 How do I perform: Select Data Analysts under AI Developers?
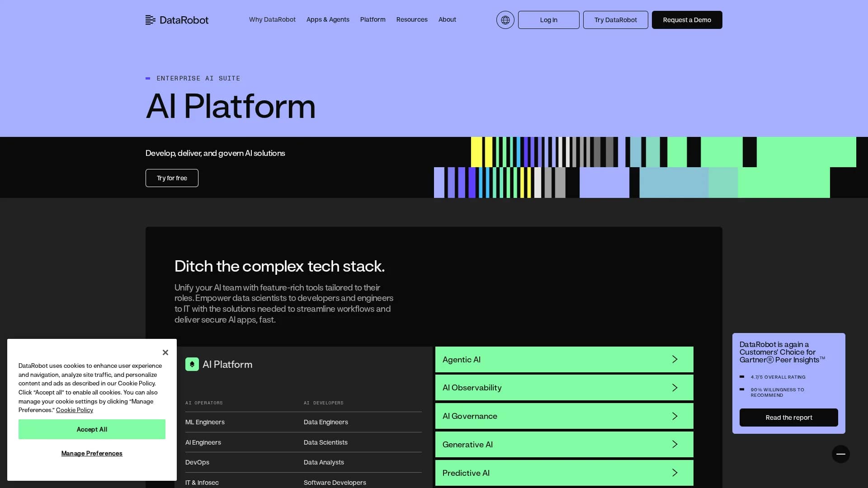pyautogui.click(x=324, y=462)
